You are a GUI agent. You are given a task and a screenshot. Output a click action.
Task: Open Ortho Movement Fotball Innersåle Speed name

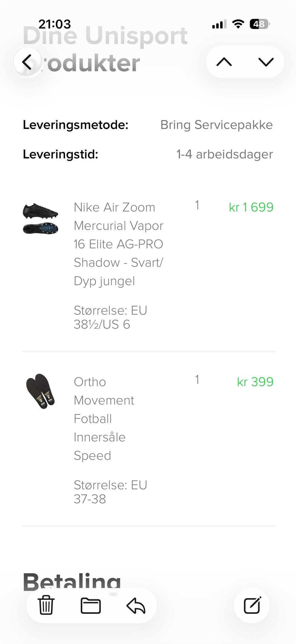click(x=104, y=419)
